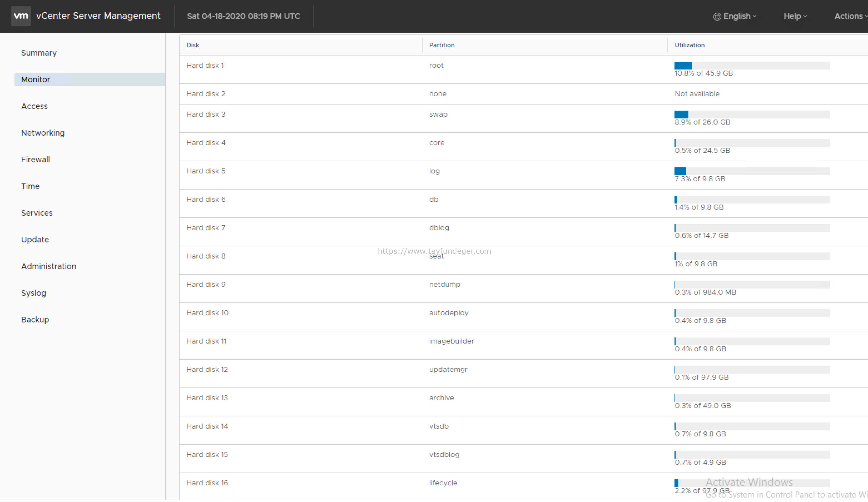Open Syslog configuration
The height and width of the screenshot is (502, 868).
click(x=33, y=293)
